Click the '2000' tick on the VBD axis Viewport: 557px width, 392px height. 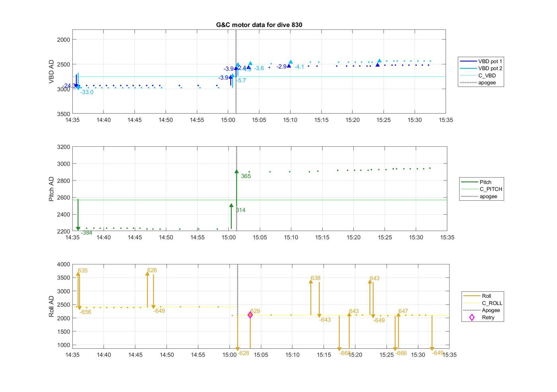pyautogui.click(x=64, y=40)
